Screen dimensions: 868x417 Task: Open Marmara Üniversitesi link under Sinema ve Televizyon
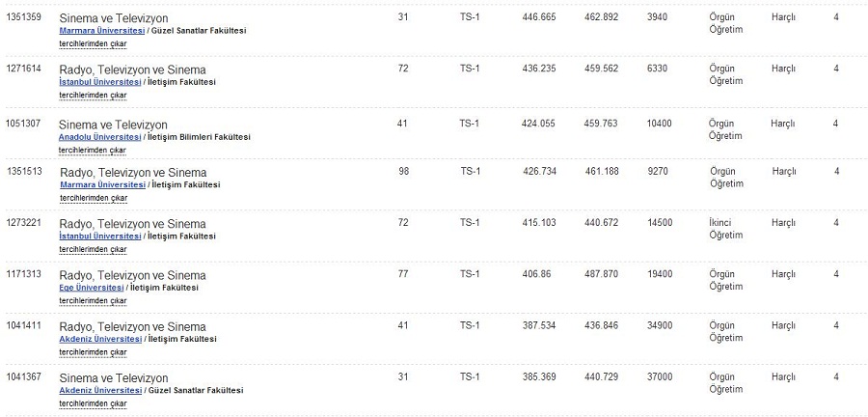[102, 31]
